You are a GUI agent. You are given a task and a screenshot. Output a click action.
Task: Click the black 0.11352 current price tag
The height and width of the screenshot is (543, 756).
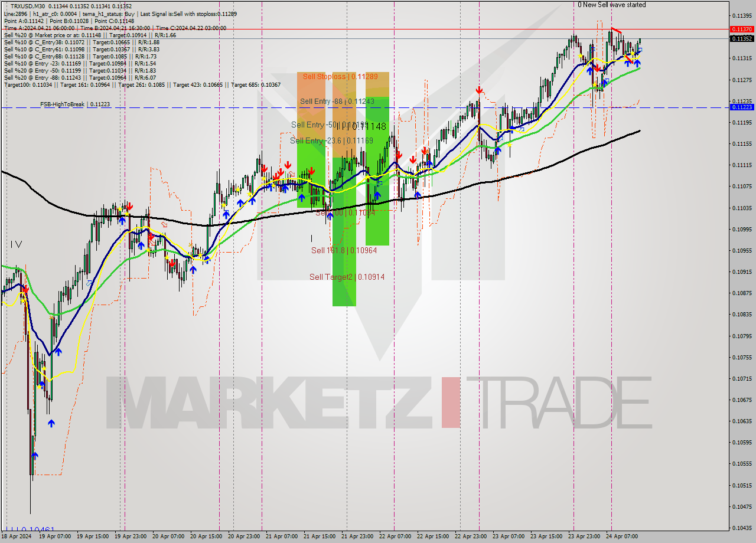click(741, 38)
